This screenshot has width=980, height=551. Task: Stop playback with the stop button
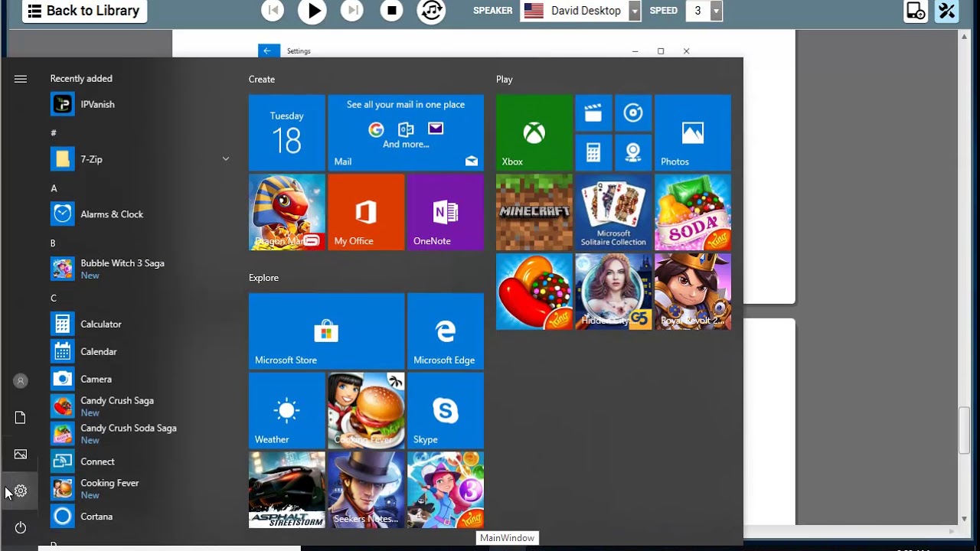pyautogui.click(x=392, y=10)
